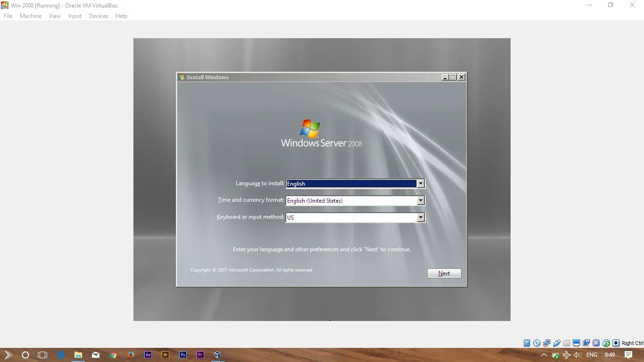Click the Windows Server 2008 logo

coord(322,133)
